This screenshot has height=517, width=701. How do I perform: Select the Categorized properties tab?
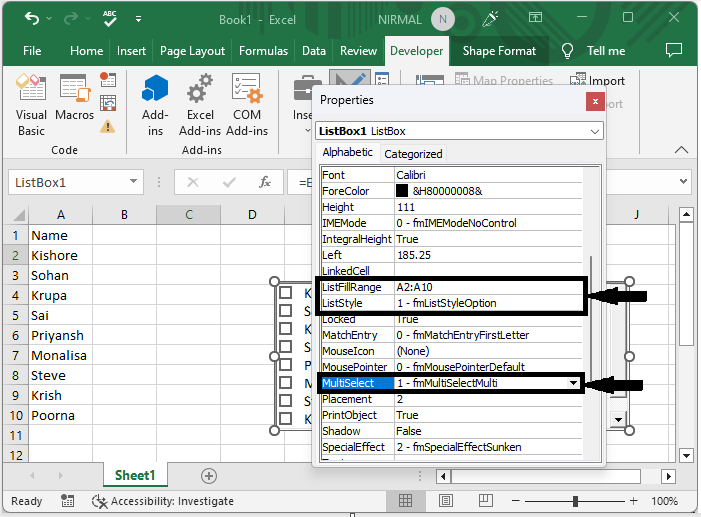[x=413, y=154]
